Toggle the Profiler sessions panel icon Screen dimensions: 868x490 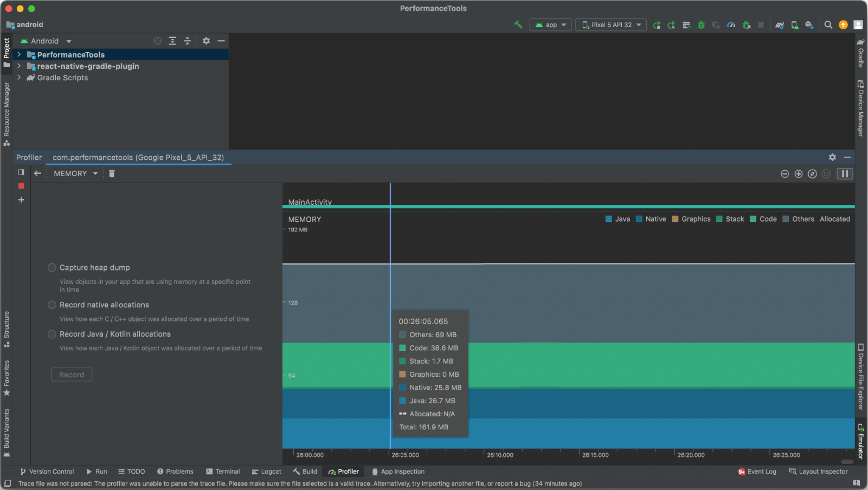pos(21,172)
